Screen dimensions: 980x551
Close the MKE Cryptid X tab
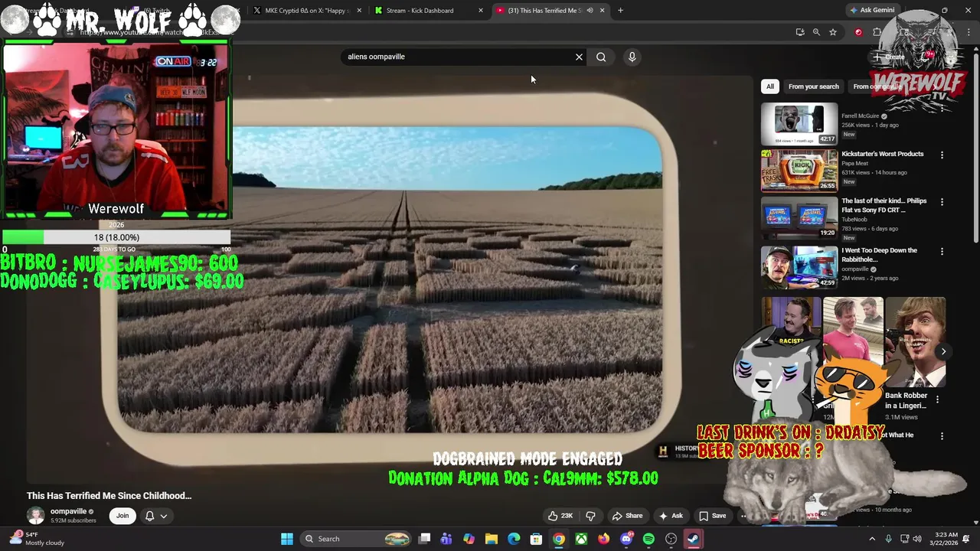coord(359,11)
